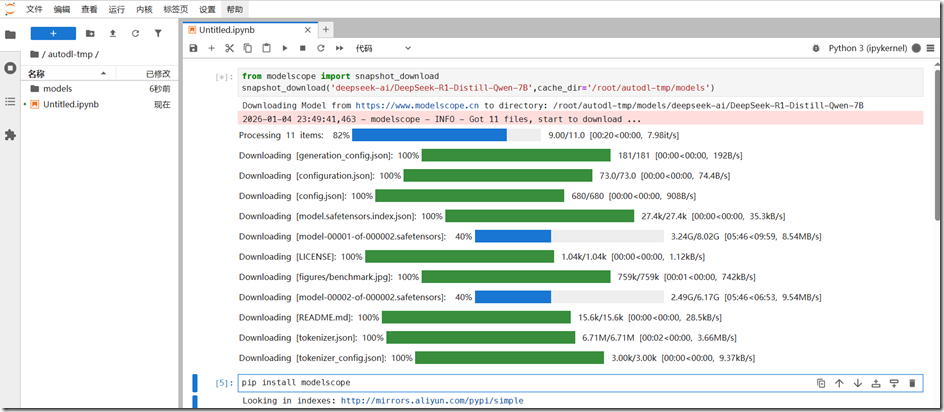Restart kernel and run all cells
Screen dimensions: 944x412
pos(340,48)
